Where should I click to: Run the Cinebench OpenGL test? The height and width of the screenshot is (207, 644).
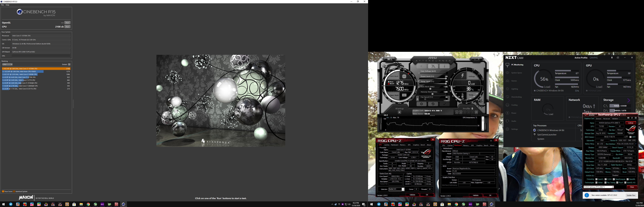point(67,23)
